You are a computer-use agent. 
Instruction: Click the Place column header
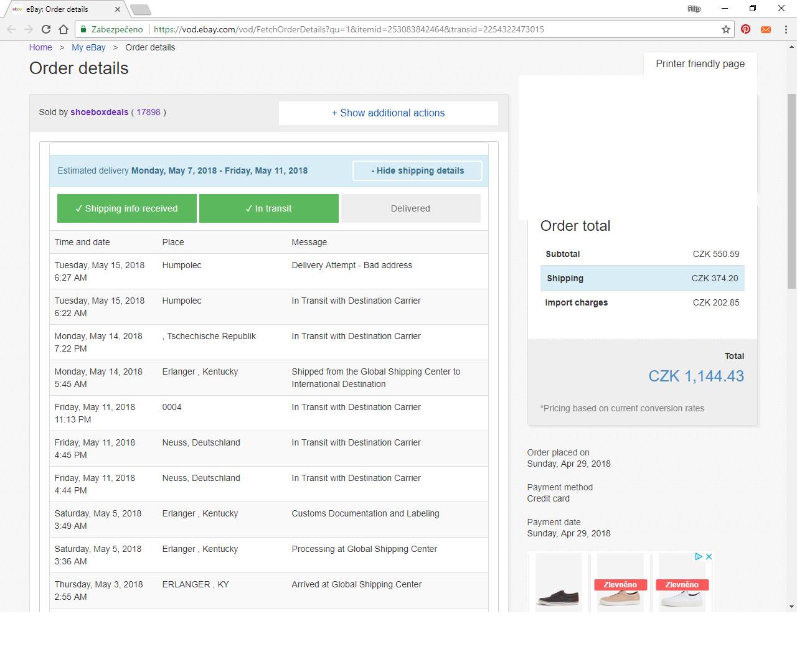coord(173,242)
